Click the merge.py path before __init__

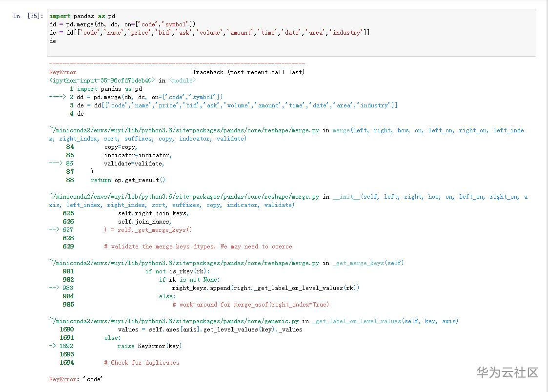point(184,197)
